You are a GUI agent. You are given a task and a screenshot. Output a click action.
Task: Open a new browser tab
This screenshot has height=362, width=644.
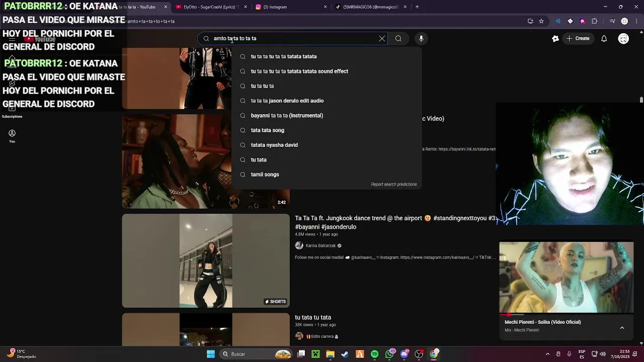point(417,7)
